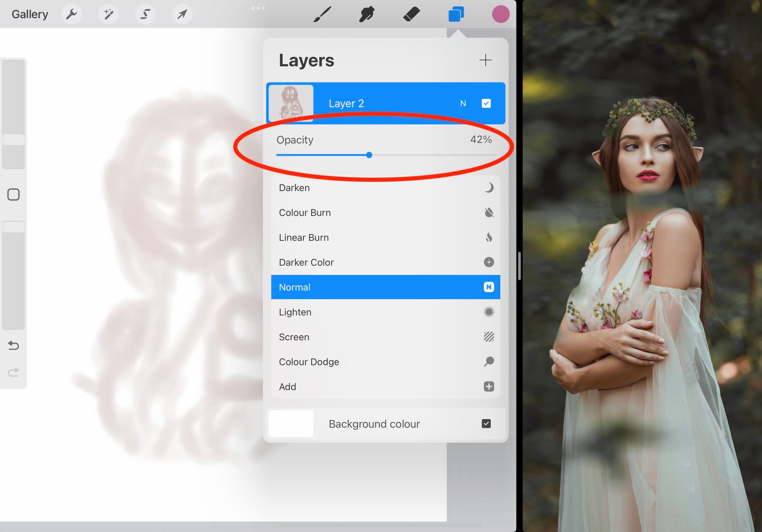Open the Background colour layer
The image size is (762, 532).
pyautogui.click(x=385, y=424)
